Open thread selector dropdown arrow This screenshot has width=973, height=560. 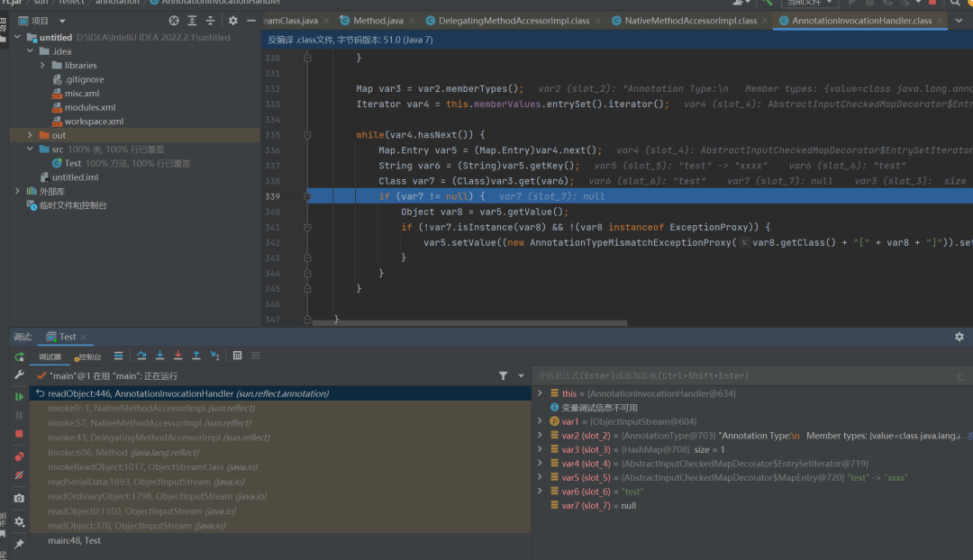pos(521,375)
